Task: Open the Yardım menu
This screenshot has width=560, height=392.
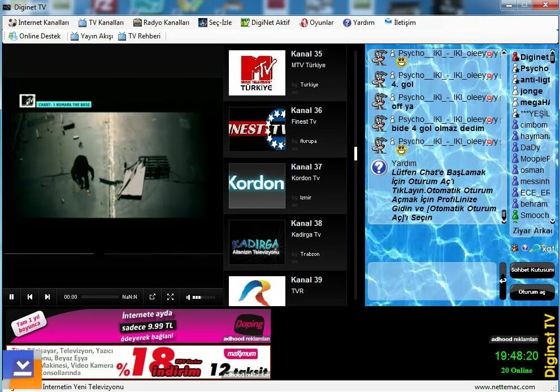Action: 359,23
